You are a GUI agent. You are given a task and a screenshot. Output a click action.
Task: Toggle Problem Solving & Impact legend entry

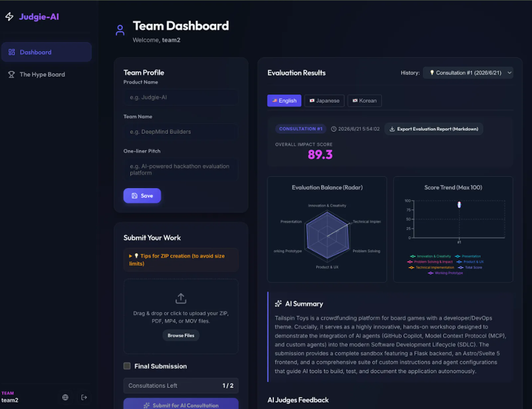tap(430, 262)
